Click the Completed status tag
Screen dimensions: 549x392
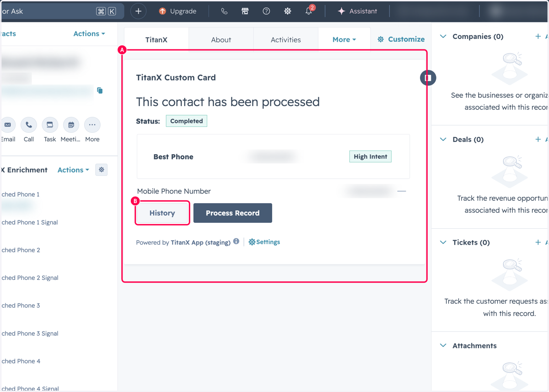click(x=187, y=121)
